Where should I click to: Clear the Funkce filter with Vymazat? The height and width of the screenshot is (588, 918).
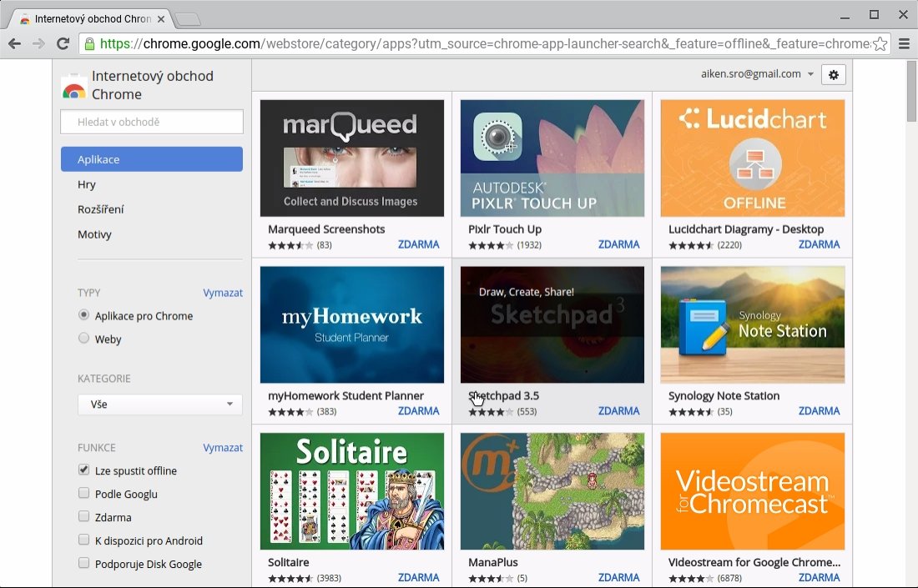(223, 448)
